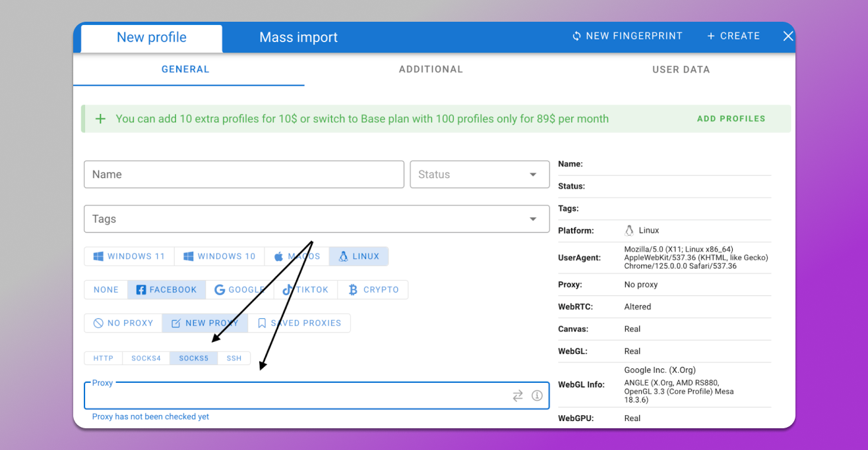Click the 'Proxy has not been checked yet' text
Image resolution: width=868 pixels, height=450 pixels.
click(x=150, y=416)
